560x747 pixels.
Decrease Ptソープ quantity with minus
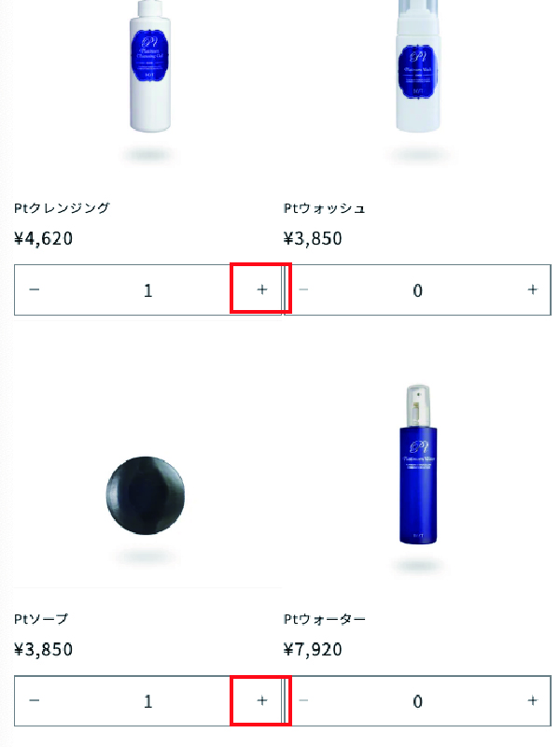tap(35, 700)
